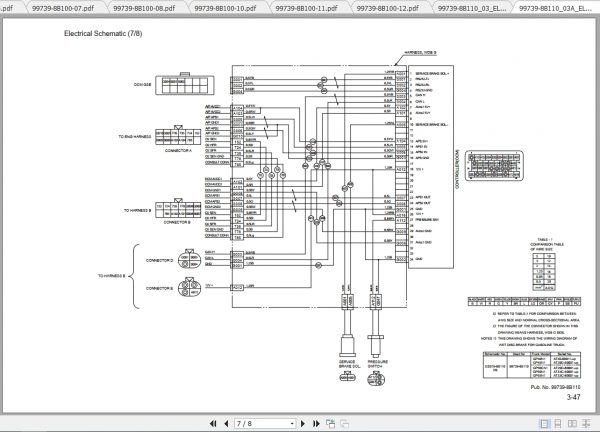Enable single page view layout
This screenshot has width=600, height=432.
click(544, 424)
